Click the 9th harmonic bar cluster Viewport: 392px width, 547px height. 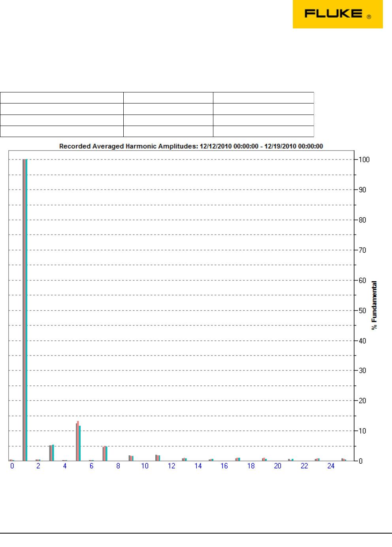click(x=131, y=458)
